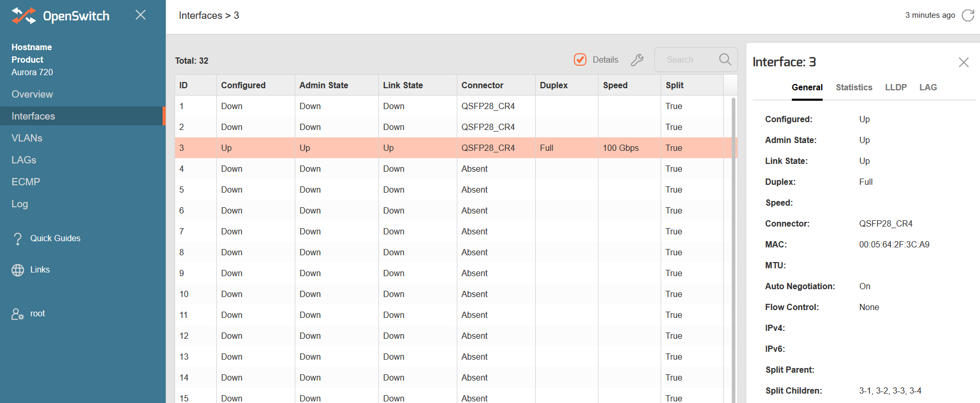Open the LLDP tab
980x403 pixels.
point(896,88)
